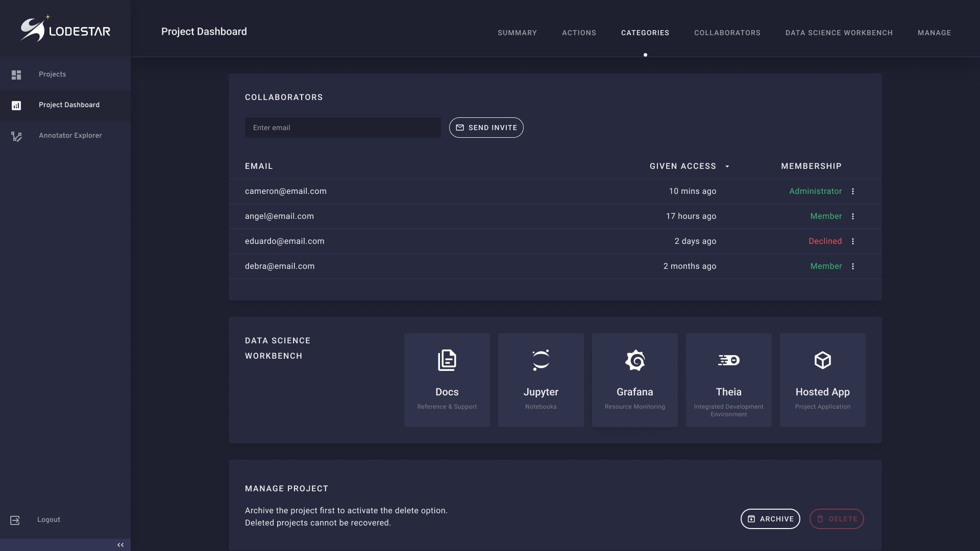This screenshot has width=980, height=551.
Task: Collapse the sidebar with double chevron
Action: pos(120,545)
